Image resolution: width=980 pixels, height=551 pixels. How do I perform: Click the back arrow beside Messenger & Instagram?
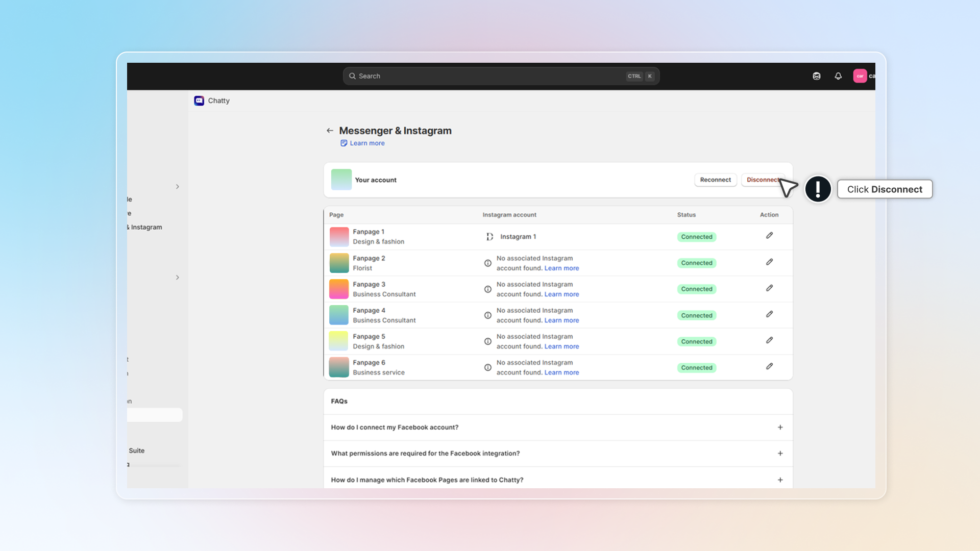click(330, 131)
